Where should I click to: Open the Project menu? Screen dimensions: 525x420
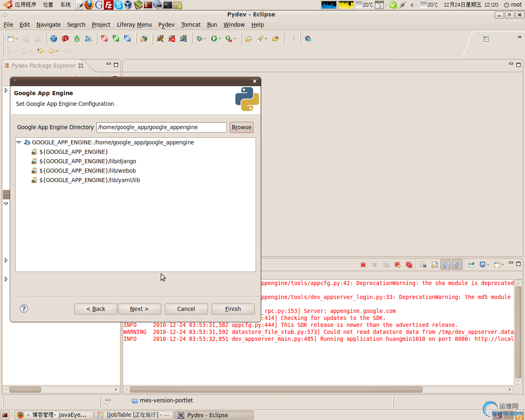[x=101, y=25]
